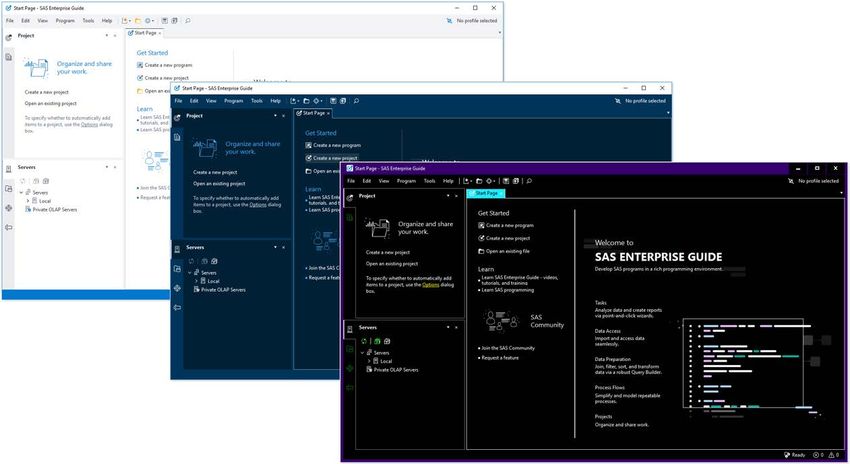Click the warnings count icon in black window status bar
Screen dimensions: 850x464
[x=832, y=455]
